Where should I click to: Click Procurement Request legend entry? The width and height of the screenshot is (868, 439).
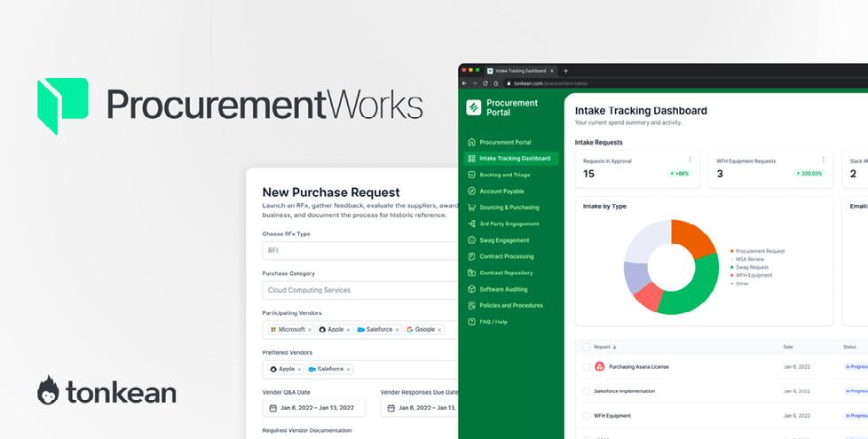(757, 251)
